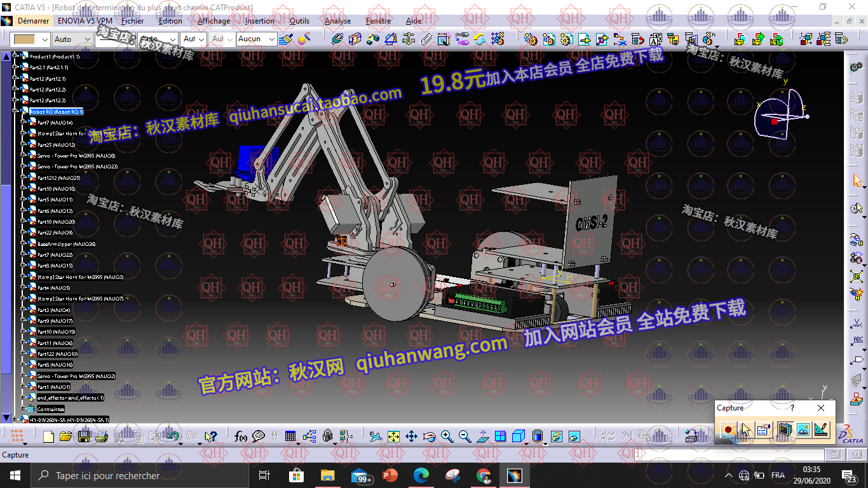Select Servo - Tower Pro MG995 (NAUO8)

coord(76,156)
